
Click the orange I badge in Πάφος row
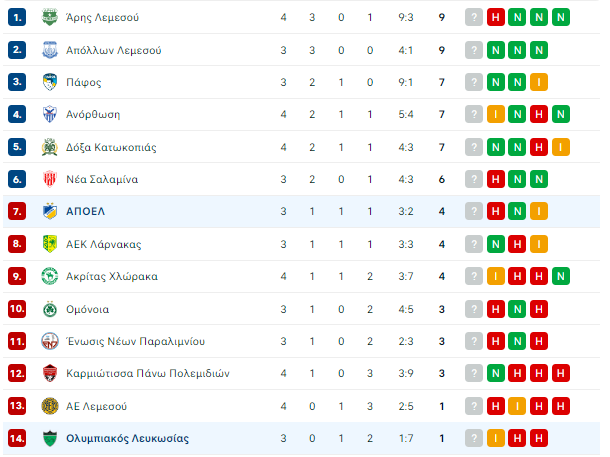(539, 82)
